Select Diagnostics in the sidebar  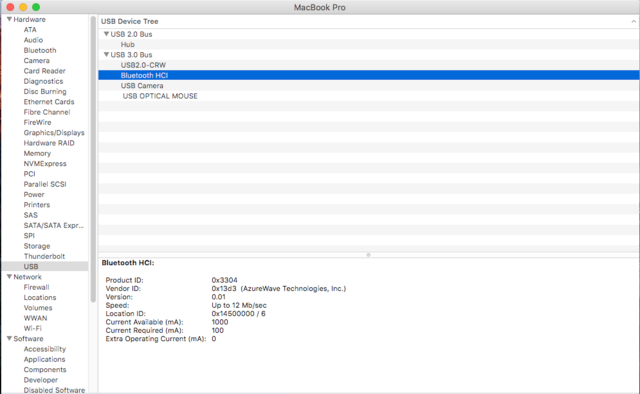[43, 81]
